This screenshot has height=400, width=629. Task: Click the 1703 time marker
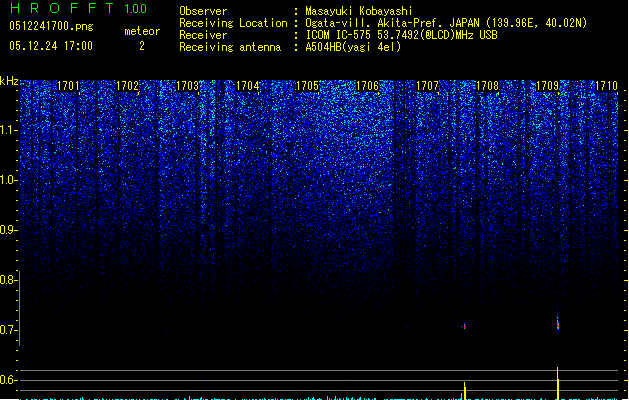(x=187, y=86)
